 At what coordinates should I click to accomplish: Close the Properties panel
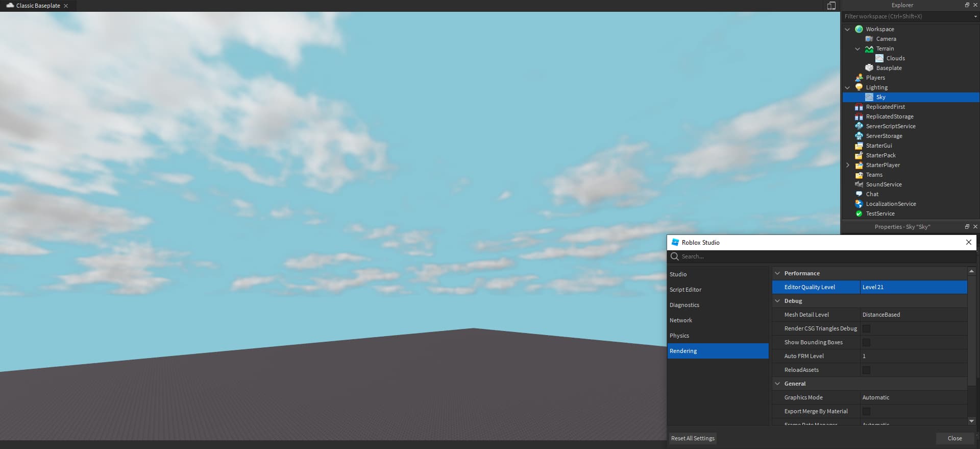975,227
